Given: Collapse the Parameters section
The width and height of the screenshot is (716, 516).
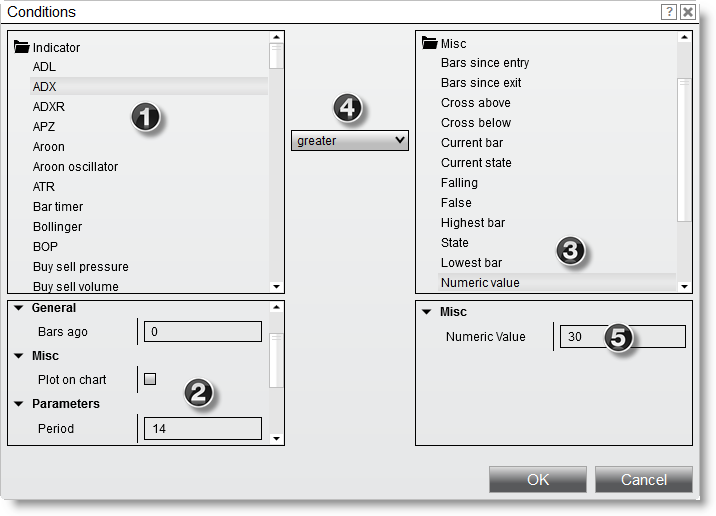Looking at the screenshot, I should (19, 404).
